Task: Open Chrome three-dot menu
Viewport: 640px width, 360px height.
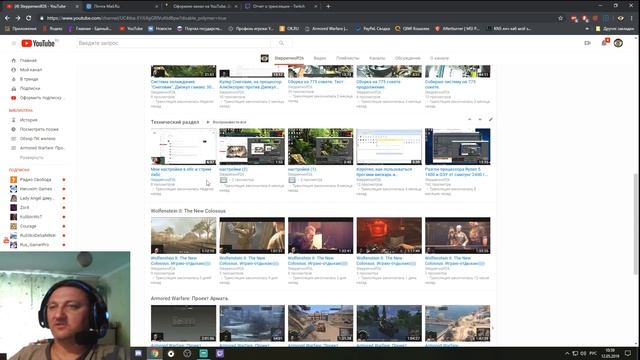Action: (x=631, y=18)
